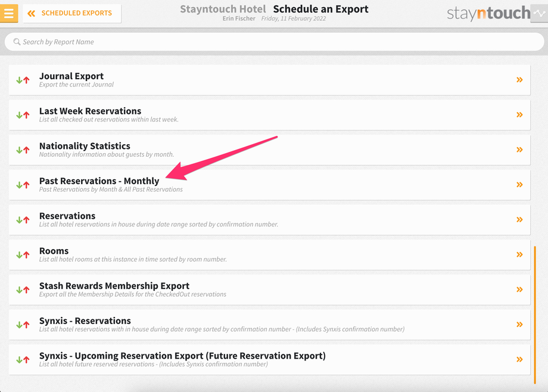This screenshot has height=392, width=548.
Task: Expand Stash Rewards Membership Export with its chevron
Action: click(x=519, y=290)
